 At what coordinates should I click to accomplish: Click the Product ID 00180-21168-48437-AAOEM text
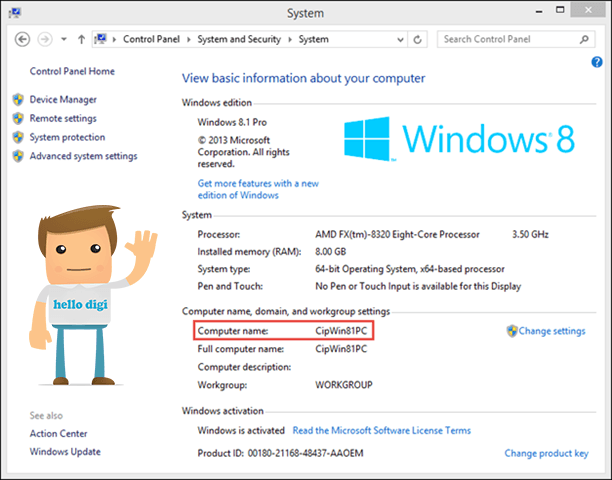280,453
